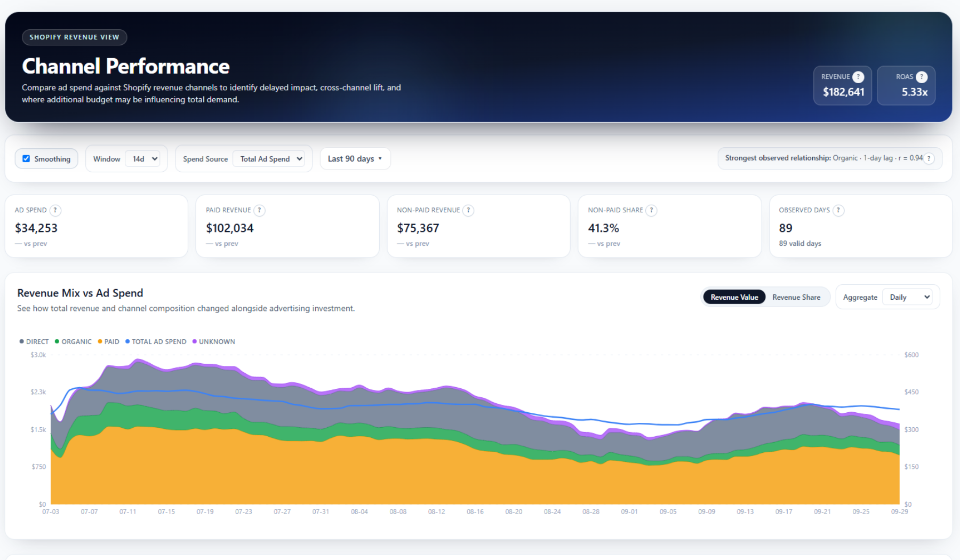Click the $600 label on right axis

click(x=911, y=355)
